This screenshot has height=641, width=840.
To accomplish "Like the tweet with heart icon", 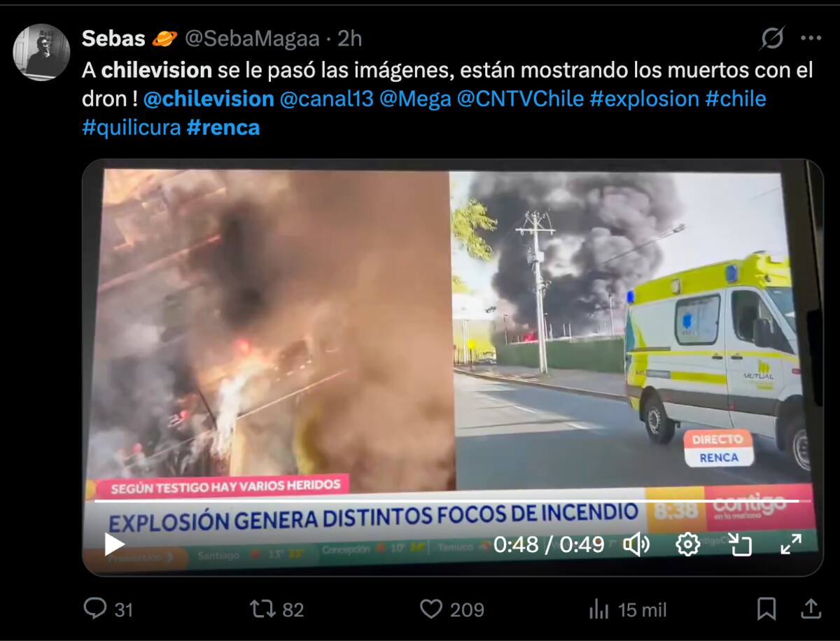I will (x=431, y=609).
